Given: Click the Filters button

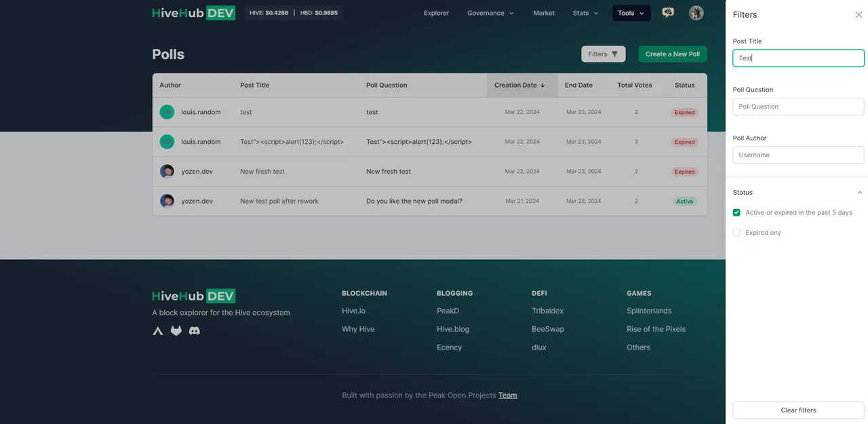Looking at the screenshot, I should coord(603,54).
